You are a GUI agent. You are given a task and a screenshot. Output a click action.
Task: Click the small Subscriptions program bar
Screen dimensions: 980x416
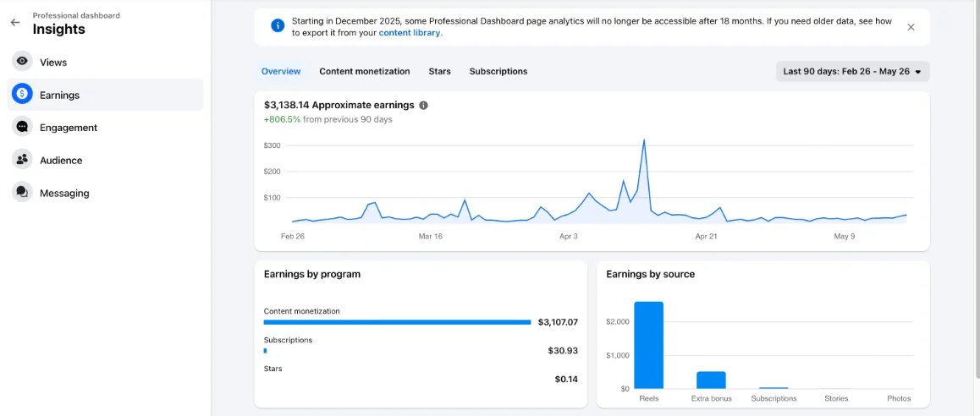pos(265,351)
